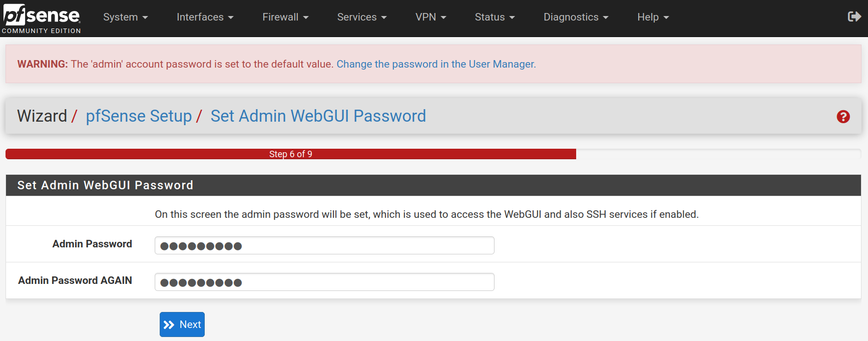Screen dimensions: 868x341
Task: Open the Diagnostics menu
Action: click(x=576, y=17)
